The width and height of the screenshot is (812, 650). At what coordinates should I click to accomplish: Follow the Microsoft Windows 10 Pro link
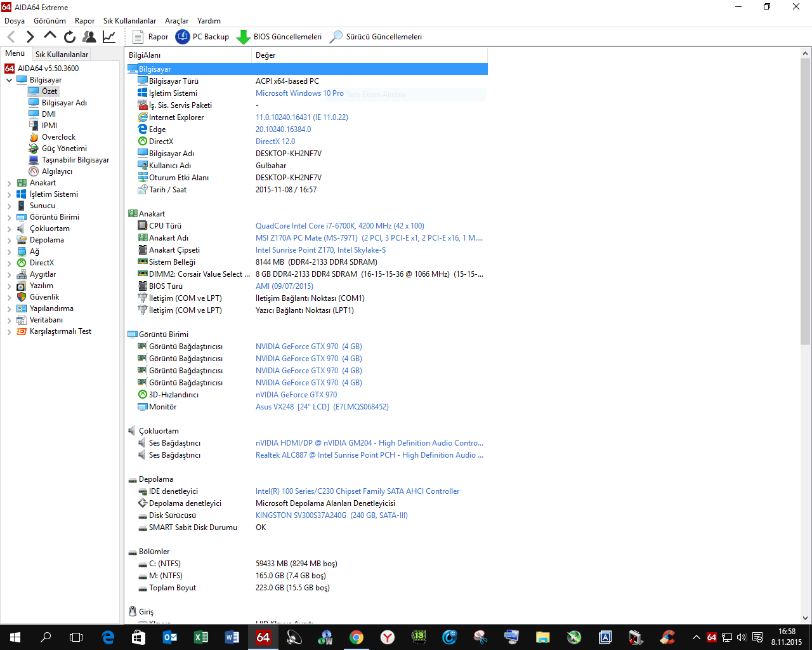click(299, 93)
